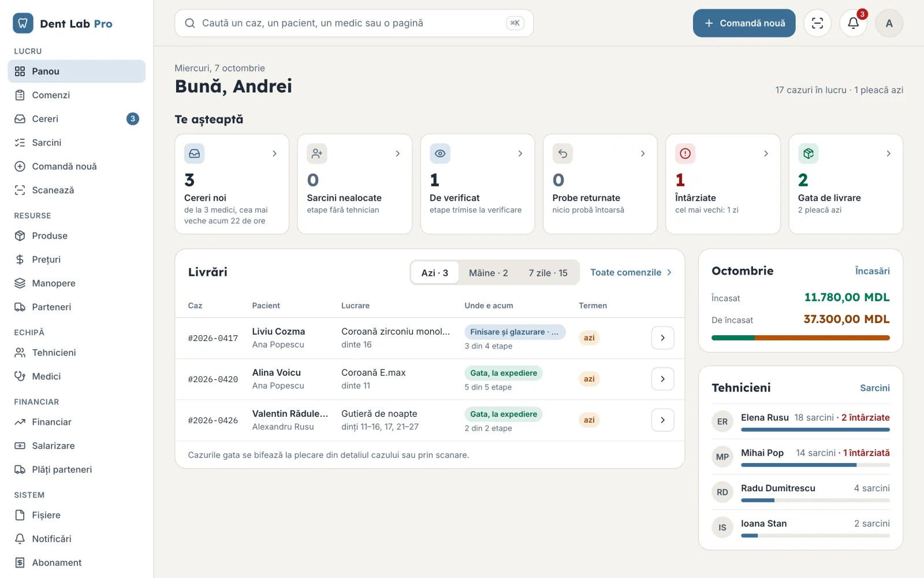Switch deliveries to Mâine · 2

click(x=489, y=273)
